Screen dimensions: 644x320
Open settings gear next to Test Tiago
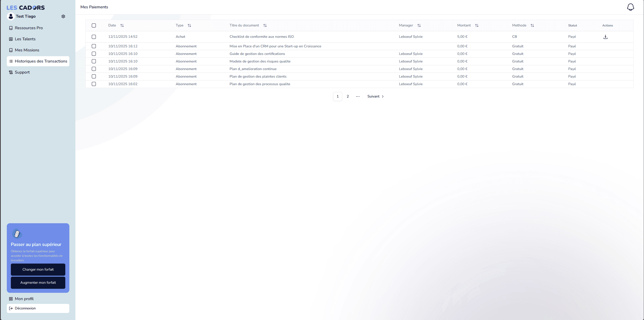pyautogui.click(x=63, y=16)
